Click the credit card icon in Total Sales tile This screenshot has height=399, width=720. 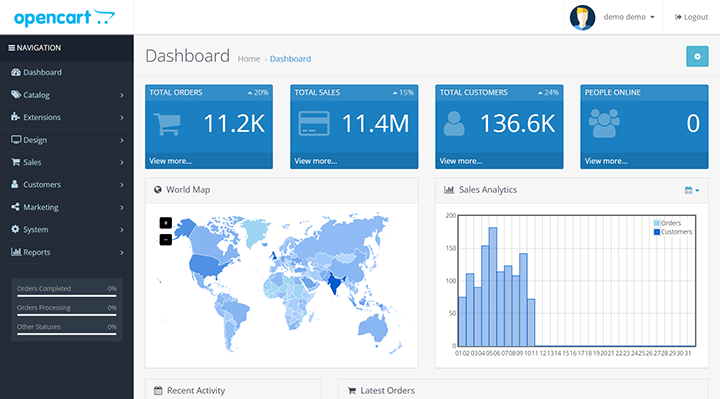(x=314, y=124)
